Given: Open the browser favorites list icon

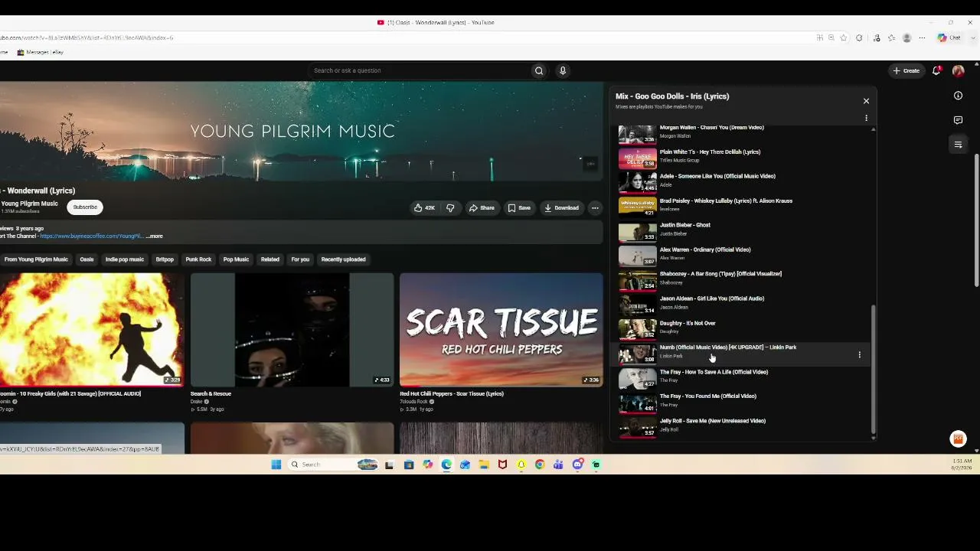Looking at the screenshot, I should (892, 37).
